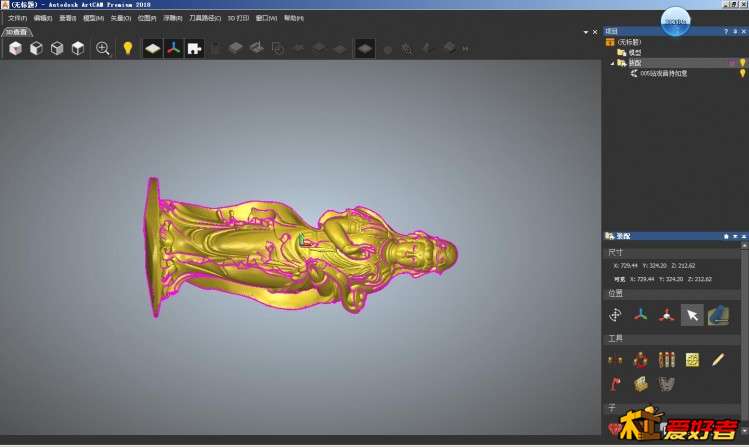Click scrollbar up arrow in 装配 panel
The height and width of the screenshot is (447, 749).
[x=744, y=245]
